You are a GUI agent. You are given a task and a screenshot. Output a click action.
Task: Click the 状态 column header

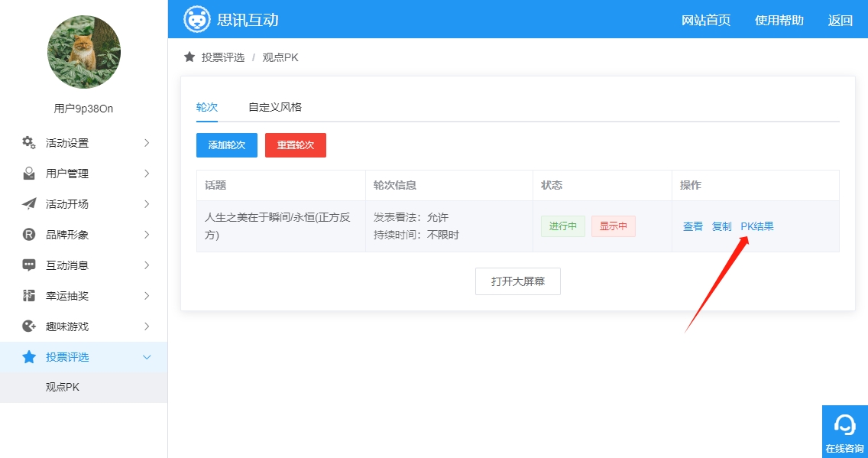[x=552, y=185]
